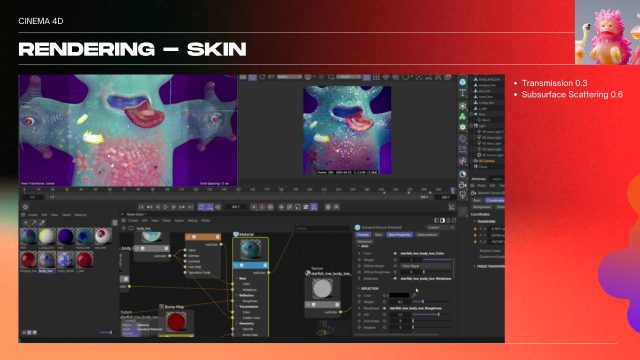Open the Material menu in Material Manager
Viewport: 640px width, 360px height.
(x=80, y=215)
